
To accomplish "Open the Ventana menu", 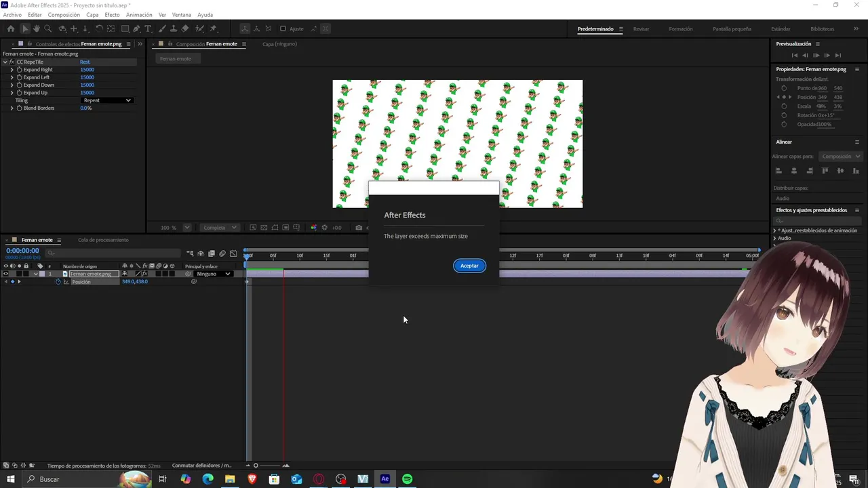I will (x=181, y=15).
